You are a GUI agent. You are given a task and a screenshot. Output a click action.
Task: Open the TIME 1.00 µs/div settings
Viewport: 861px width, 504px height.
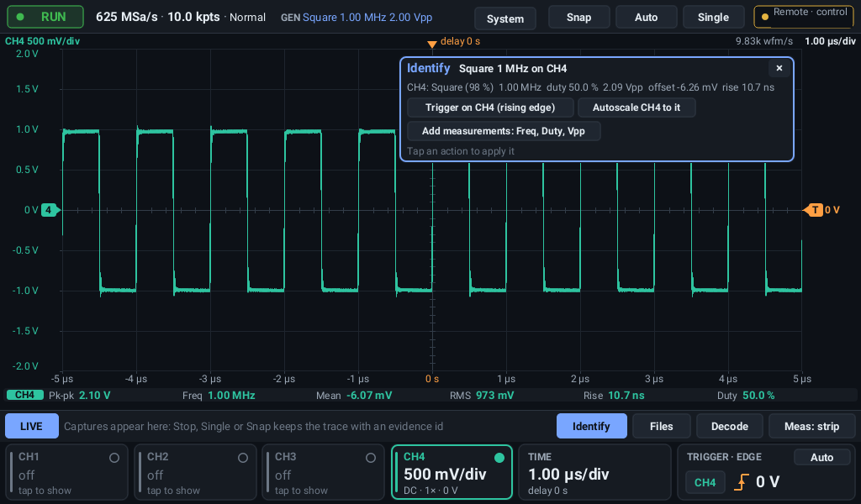[x=594, y=472]
